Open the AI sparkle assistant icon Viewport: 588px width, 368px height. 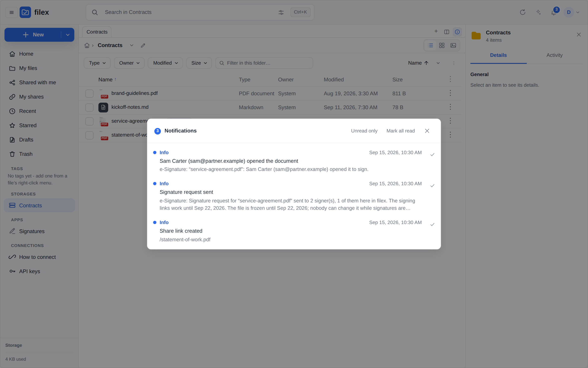tap(538, 12)
